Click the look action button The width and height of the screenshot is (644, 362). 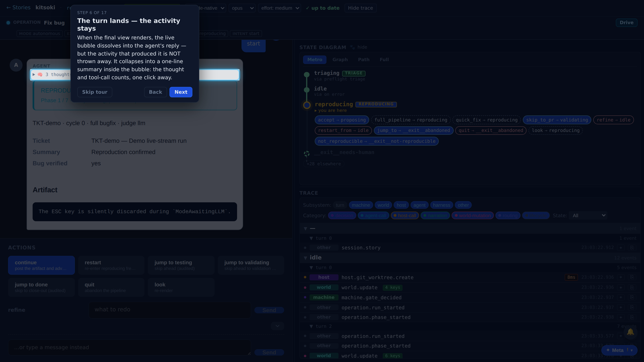pos(181,287)
